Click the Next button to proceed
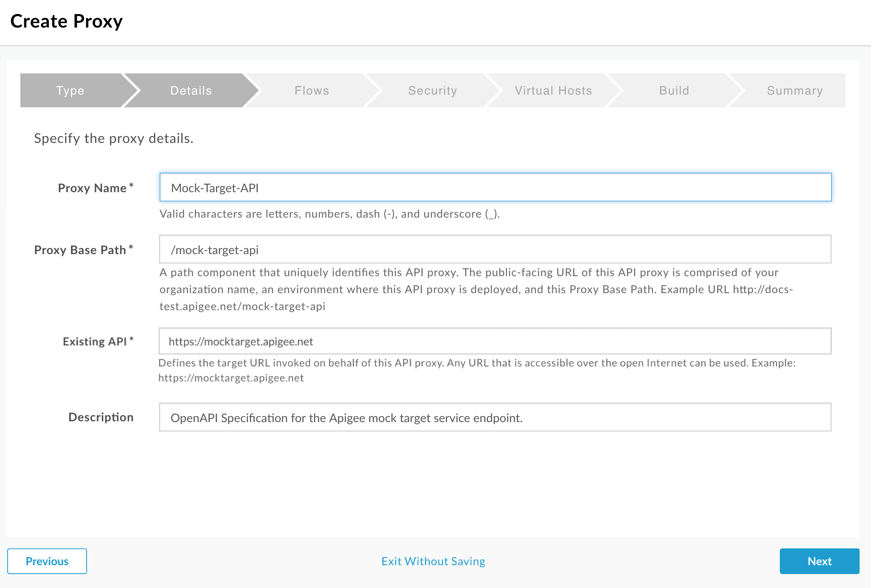 tap(820, 561)
